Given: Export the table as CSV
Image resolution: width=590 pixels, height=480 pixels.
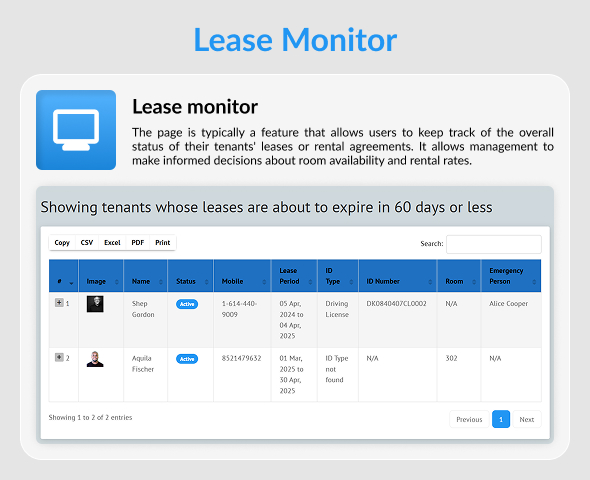Looking at the screenshot, I should [x=87, y=243].
